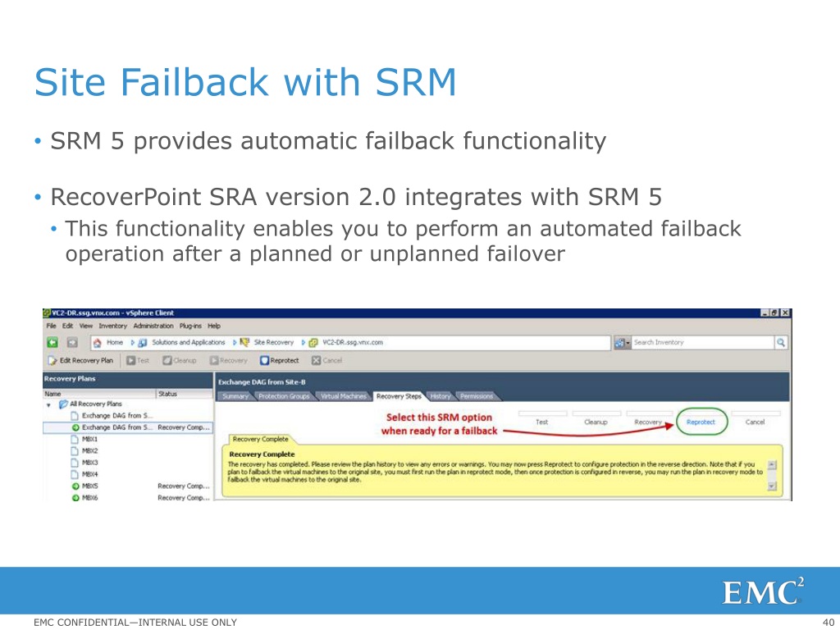
Task: Click the Search Inventory field
Action: pos(703,342)
